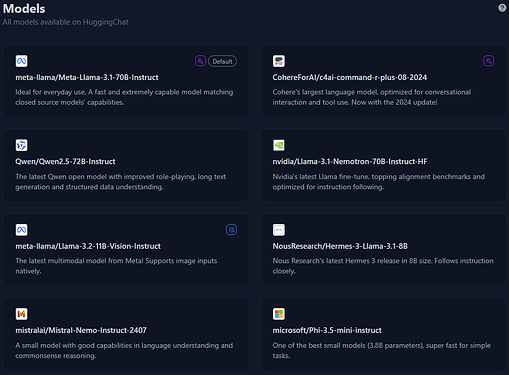This screenshot has height=375, width=509.
Task: Open meta-llama/Meta-Llama-3.1-70B-Instruct model
Action: 87,77
